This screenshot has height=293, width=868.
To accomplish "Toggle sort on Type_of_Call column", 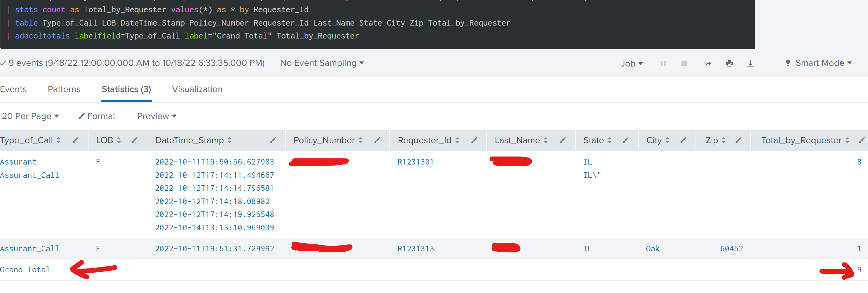I will pos(58,140).
